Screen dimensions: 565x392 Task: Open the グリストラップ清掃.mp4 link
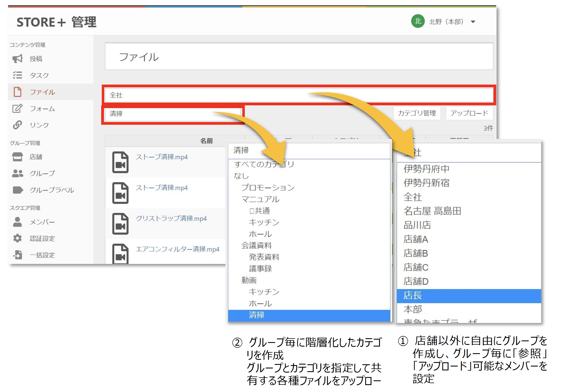[x=171, y=218]
